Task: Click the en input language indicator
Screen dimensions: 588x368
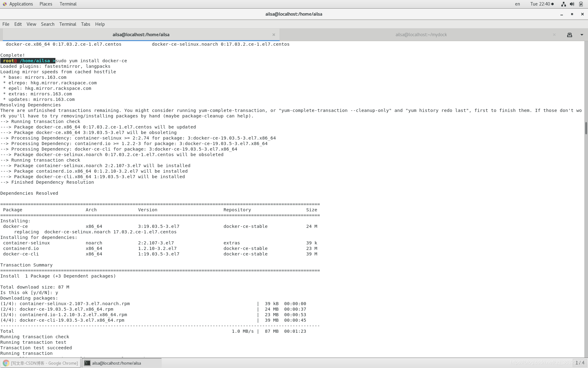Action: 517,4
